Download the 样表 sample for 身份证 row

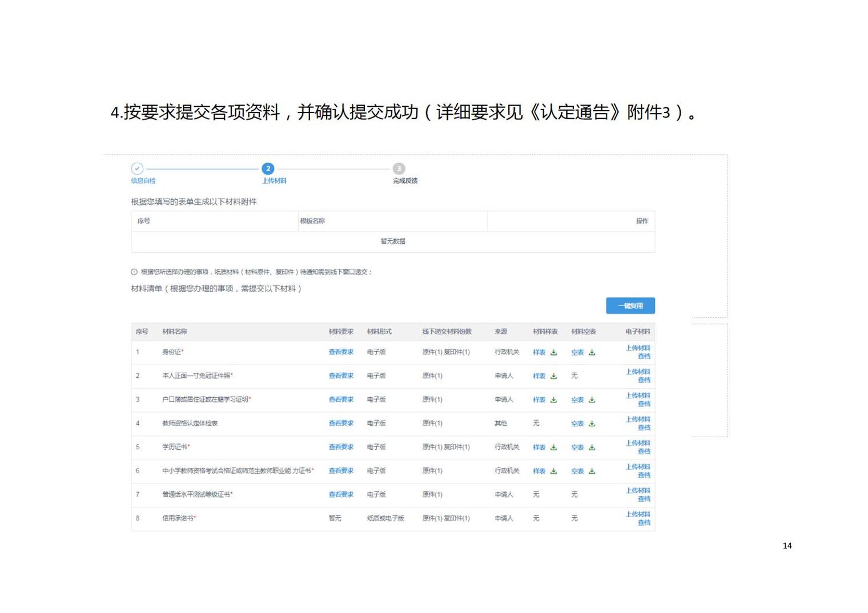click(x=553, y=353)
